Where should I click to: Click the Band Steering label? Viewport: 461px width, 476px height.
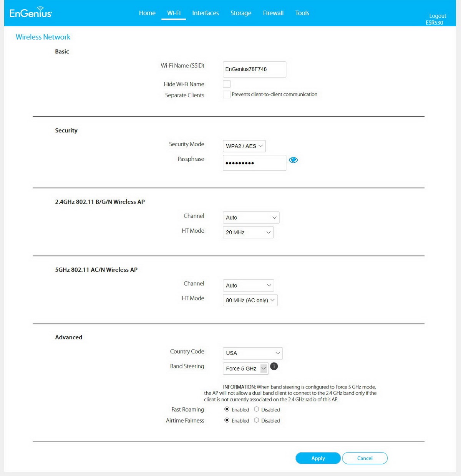tap(187, 366)
